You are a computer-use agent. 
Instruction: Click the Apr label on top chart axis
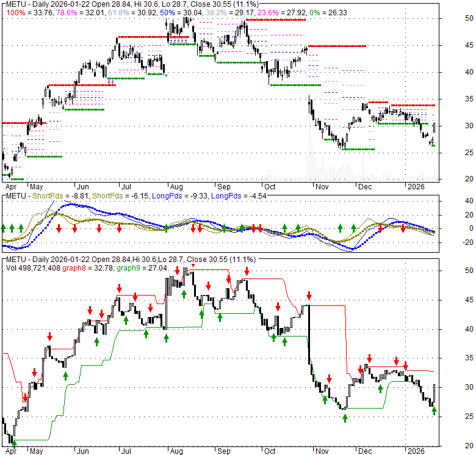11,187
